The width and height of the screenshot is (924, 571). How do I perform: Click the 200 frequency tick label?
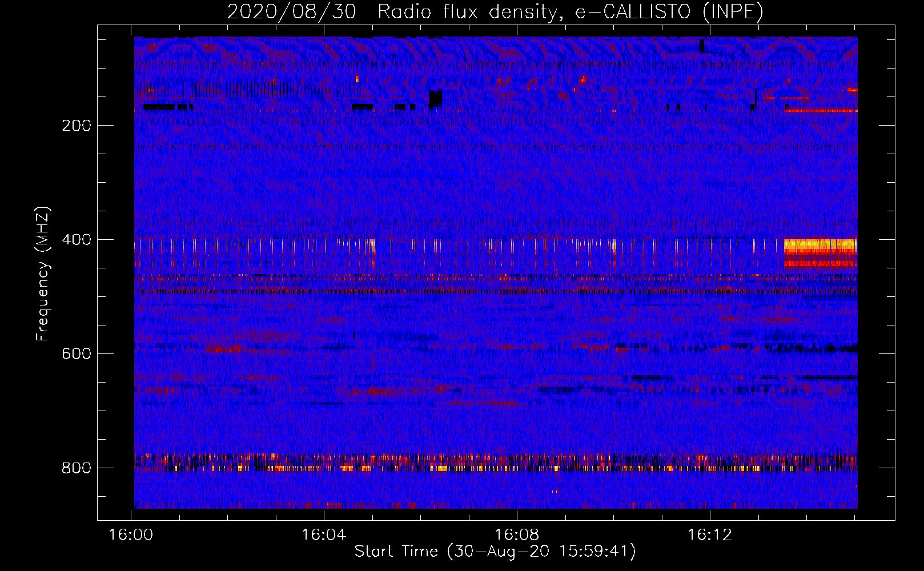(x=77, y=126)
